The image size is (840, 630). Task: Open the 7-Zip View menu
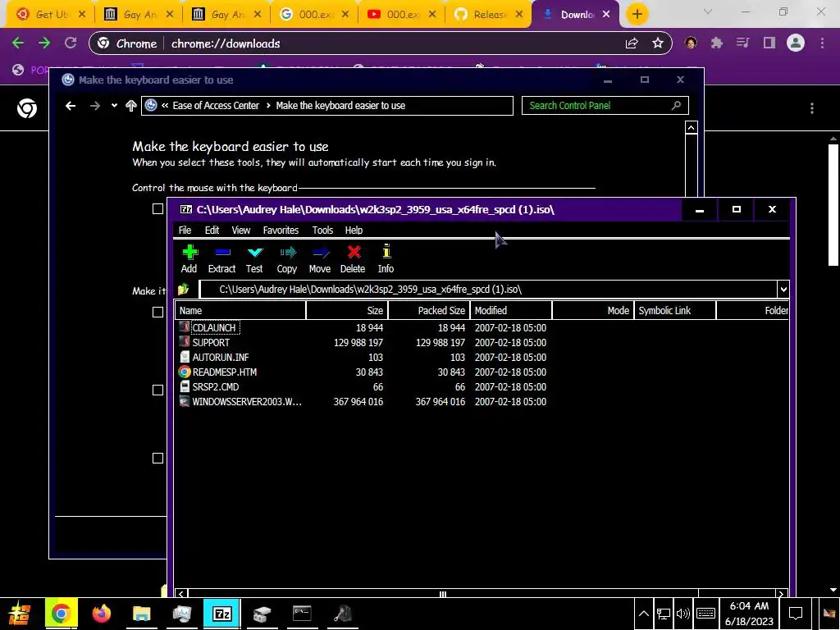point(240,230)
